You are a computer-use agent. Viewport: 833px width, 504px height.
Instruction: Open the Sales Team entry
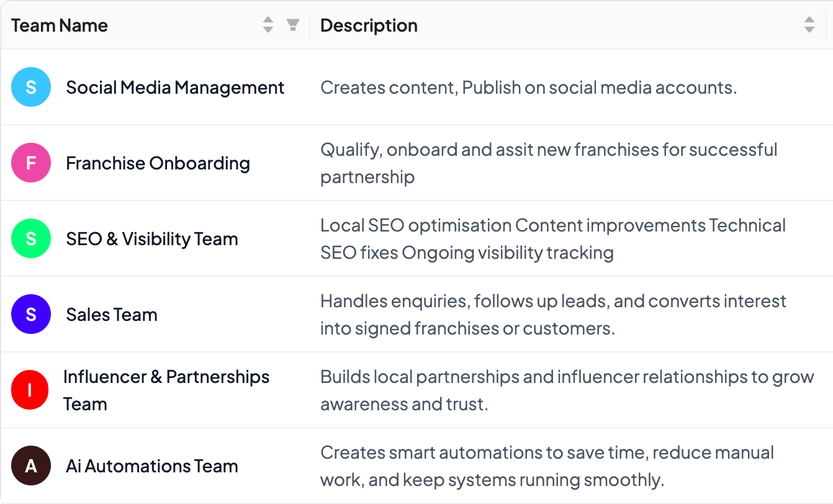tap(112, 314)
